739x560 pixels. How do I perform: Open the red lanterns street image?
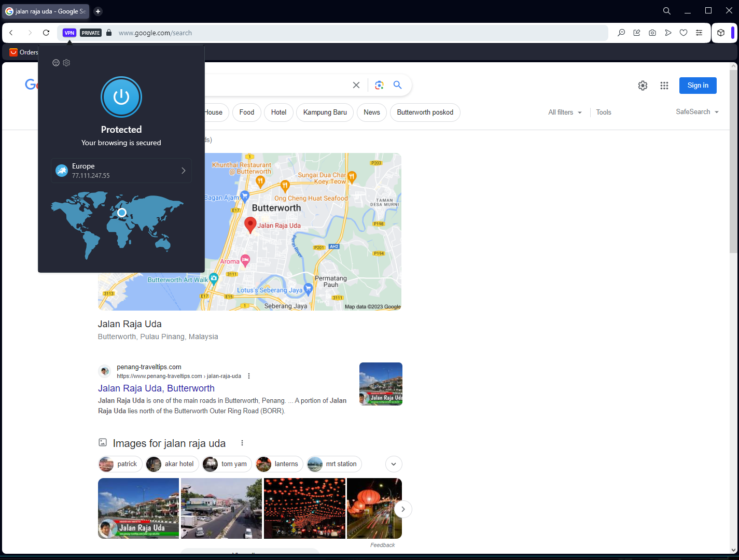[x=304, y=508]
